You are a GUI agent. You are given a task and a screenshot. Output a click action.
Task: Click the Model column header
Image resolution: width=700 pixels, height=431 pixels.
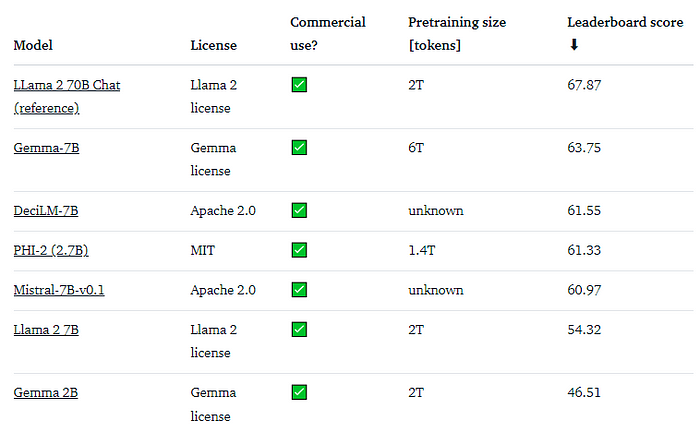[33, 45]
